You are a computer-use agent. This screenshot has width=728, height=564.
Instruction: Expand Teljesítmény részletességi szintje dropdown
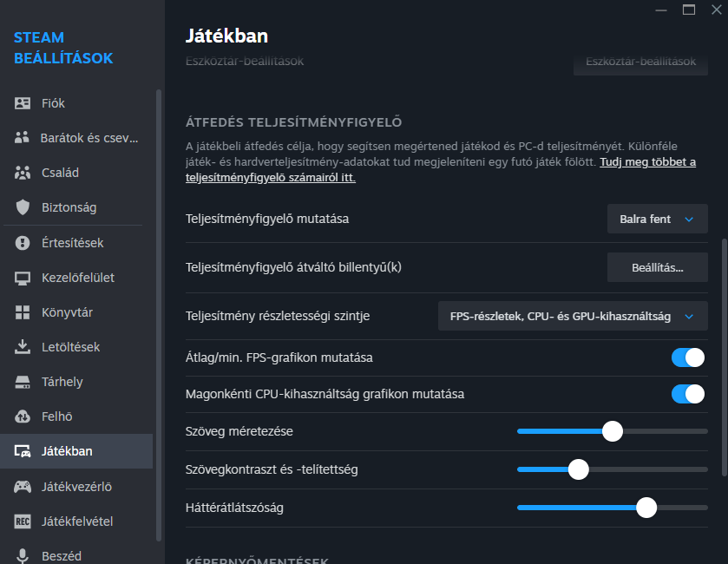coord(573,317)
